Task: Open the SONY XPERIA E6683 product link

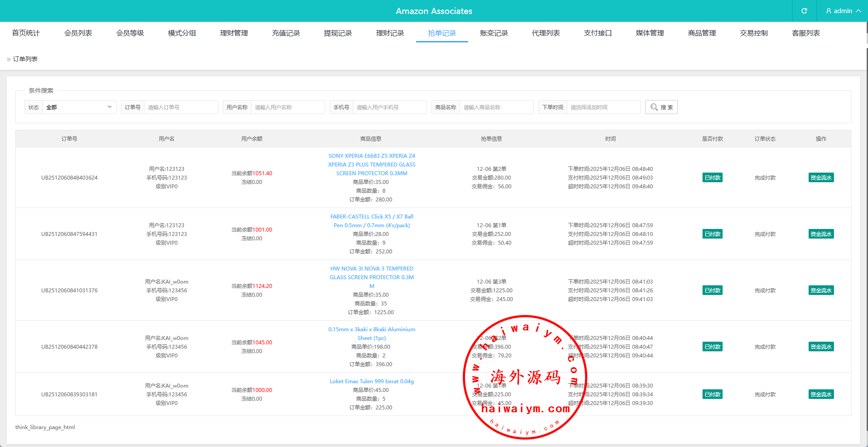Action: (372, 165)
